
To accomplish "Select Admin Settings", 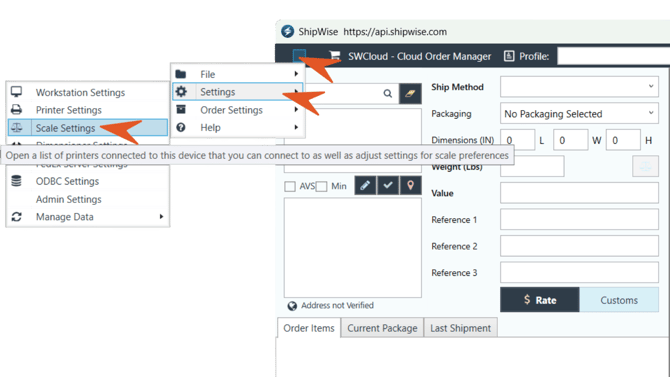I will 88,199.
